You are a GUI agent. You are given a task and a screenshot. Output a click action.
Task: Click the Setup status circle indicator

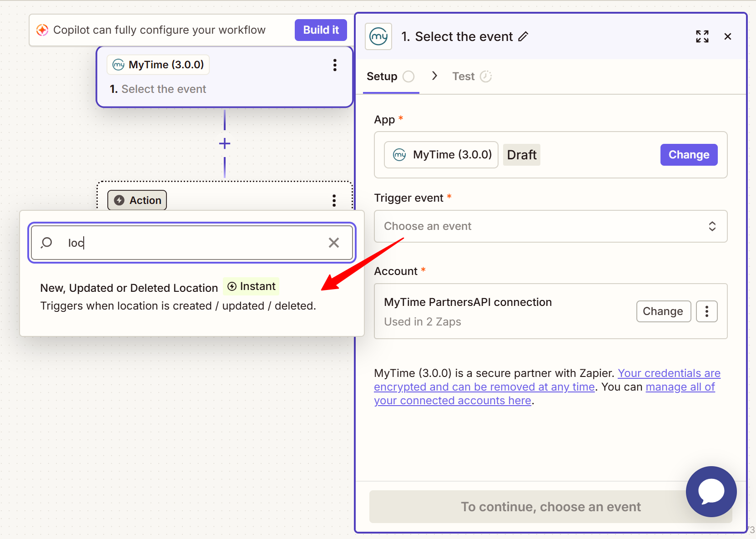tap(408, 76)
